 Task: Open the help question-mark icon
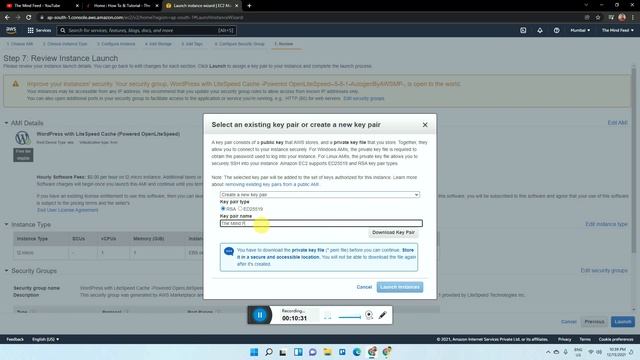pyautogui.click(x=556, y=30)
